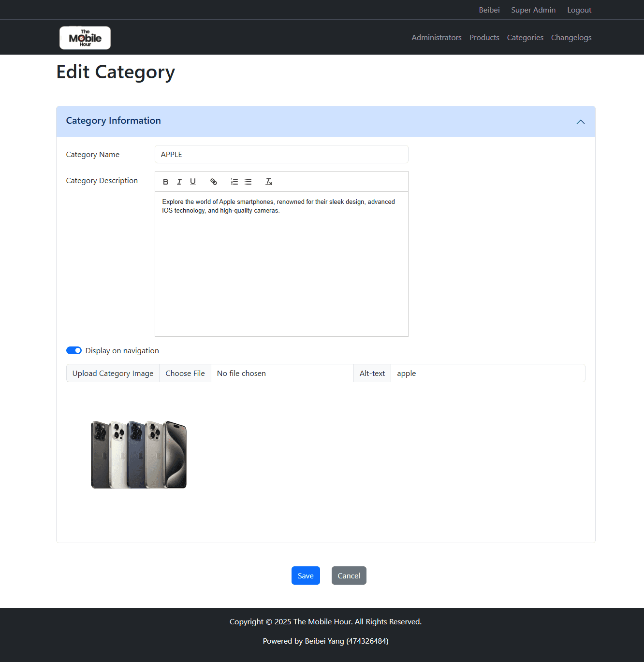The image size is (644, 662).
Task: Insert a link via the editor toolbar
Action: (x=214, y=182)
